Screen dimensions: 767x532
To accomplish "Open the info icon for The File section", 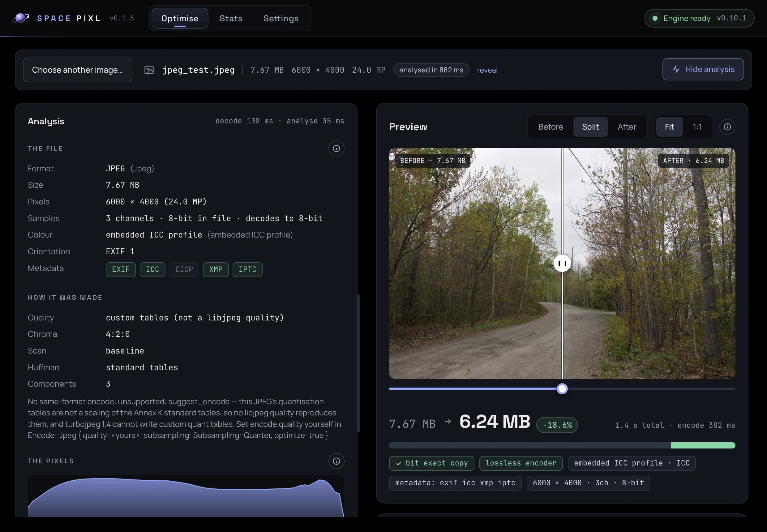I will point(336,148).
